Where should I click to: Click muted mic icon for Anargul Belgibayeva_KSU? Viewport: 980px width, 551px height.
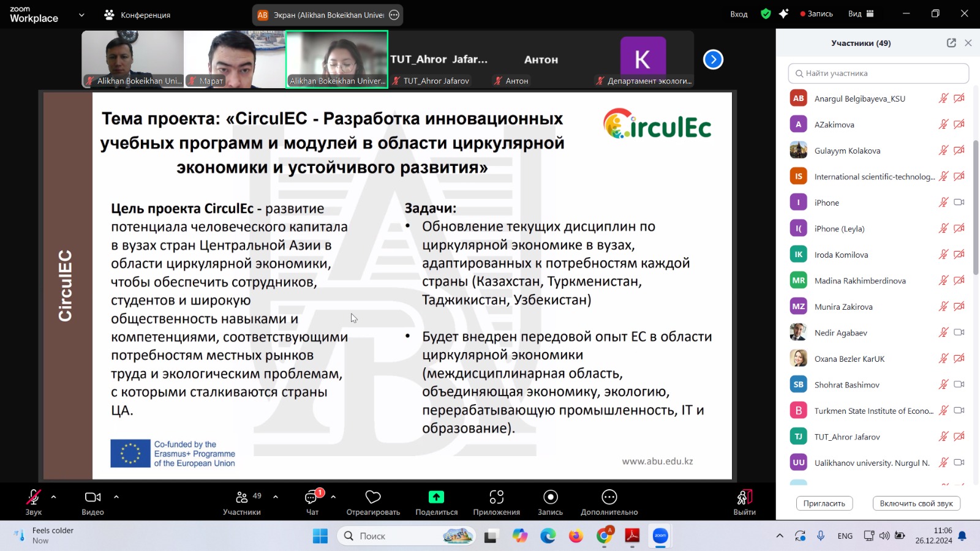[943, 98]
